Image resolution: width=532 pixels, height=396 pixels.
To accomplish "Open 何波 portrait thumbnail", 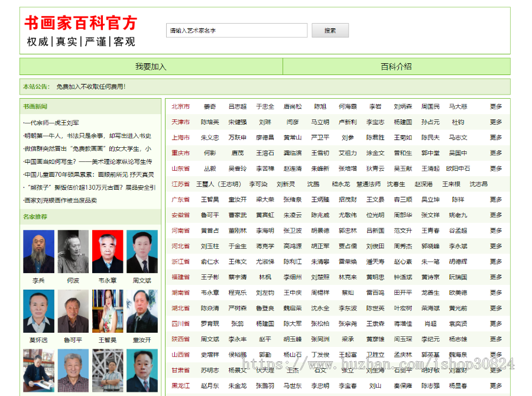I will coord(73,251).
